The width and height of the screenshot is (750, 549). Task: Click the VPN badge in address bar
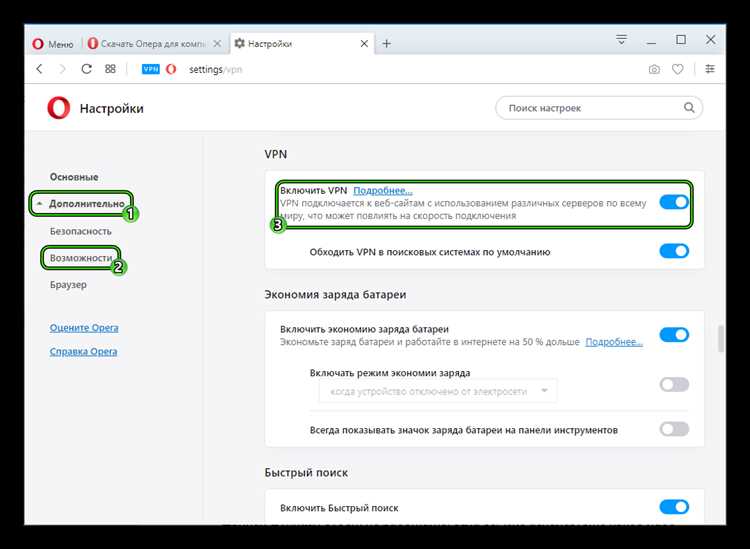[151, 69]
